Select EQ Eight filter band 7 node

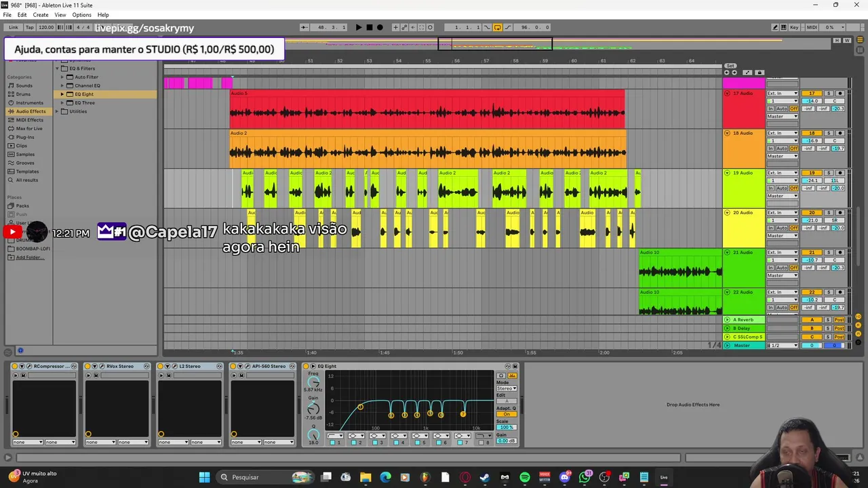(462, 414)
